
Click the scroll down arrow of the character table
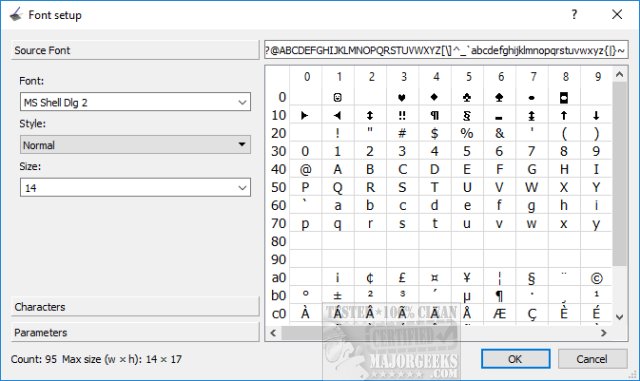pyautogui.click(x=619, y=317)
